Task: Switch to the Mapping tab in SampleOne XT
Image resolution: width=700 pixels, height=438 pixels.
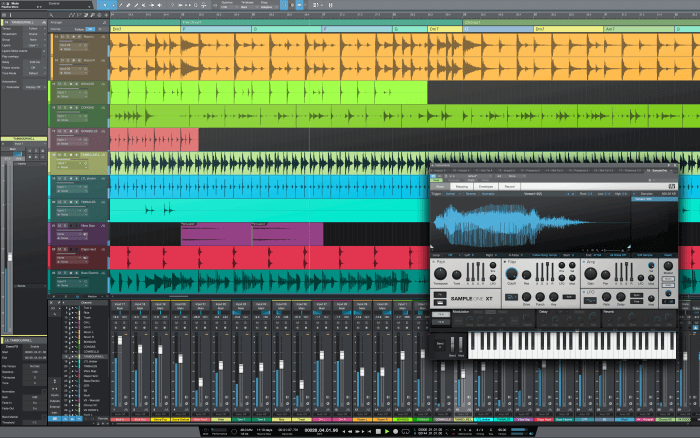Action: pos(462,186)
